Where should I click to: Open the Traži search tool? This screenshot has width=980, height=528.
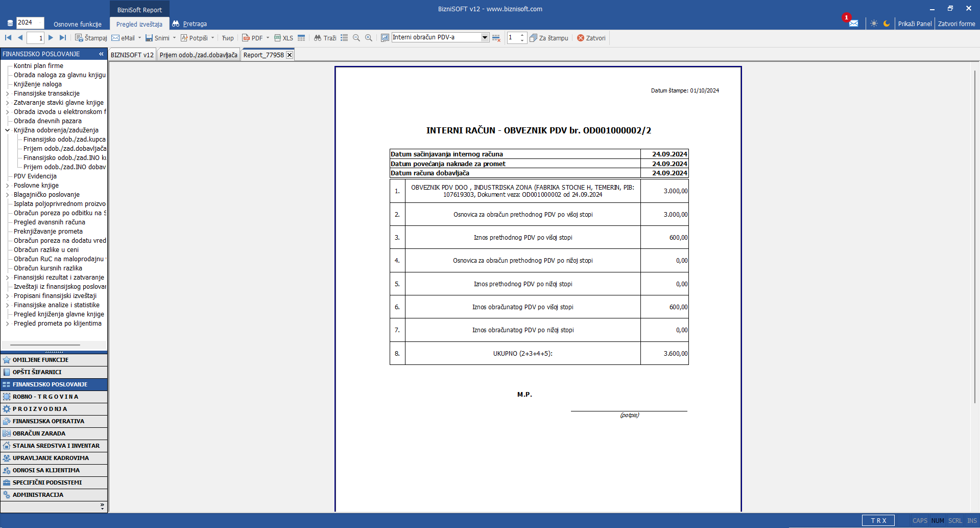(x=325, y=38)
